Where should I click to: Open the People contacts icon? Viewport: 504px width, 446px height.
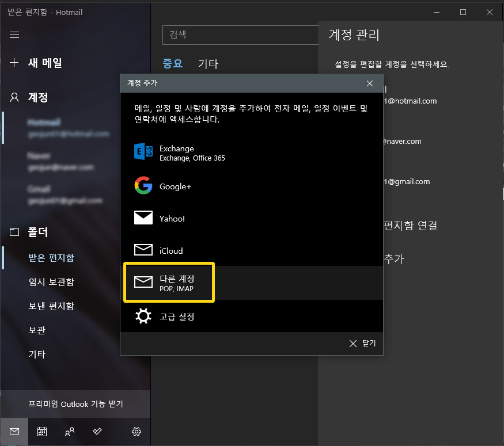click(70, 431)
